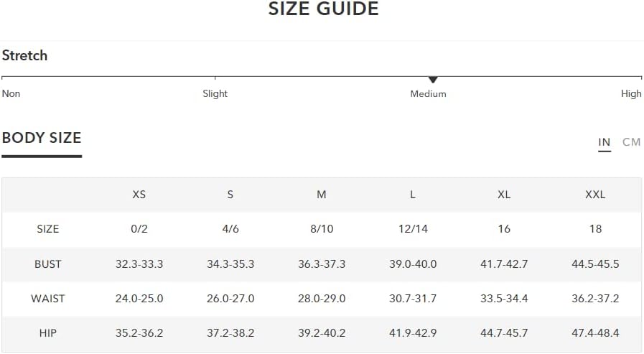
Task: Click the Medium stretch marker triangle
Action: coord(432,80)
